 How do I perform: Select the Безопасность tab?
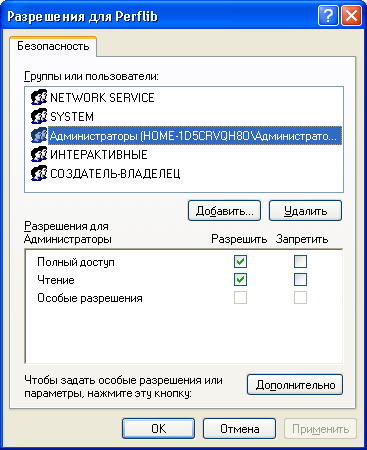(x=53, y=46)
